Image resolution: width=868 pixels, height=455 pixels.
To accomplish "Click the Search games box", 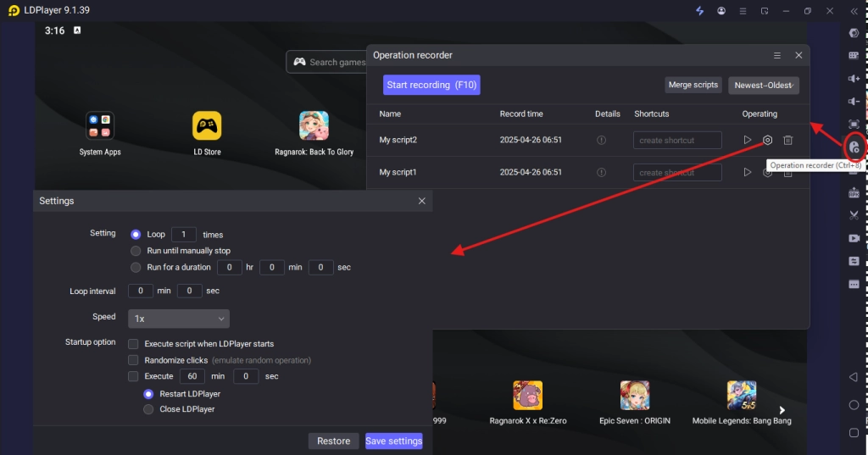I will coord(326,62).
